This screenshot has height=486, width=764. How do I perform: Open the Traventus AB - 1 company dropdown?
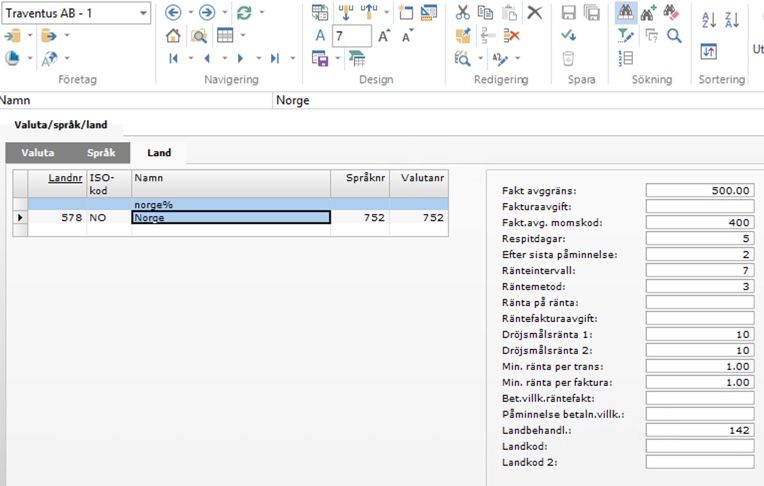(143, 13)
